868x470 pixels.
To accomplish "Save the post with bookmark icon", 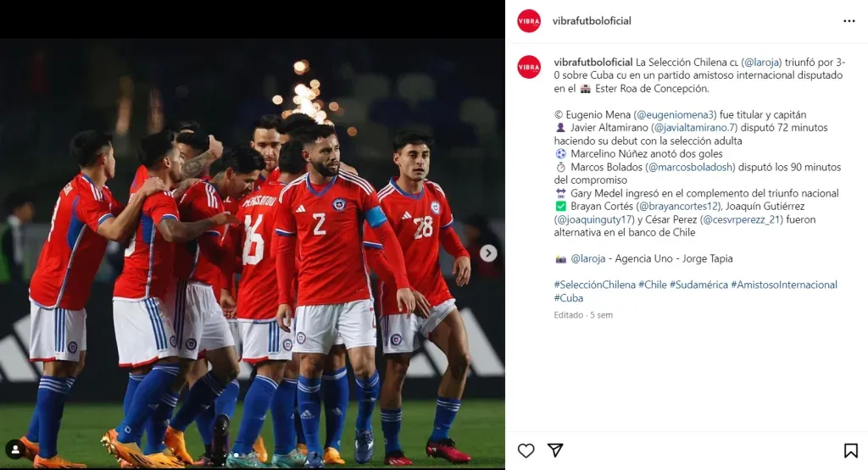I will [x=850, y=451].
